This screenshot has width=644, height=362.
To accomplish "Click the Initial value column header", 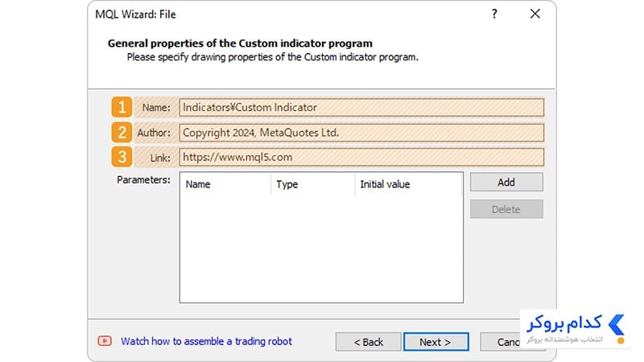I will point(409,184).
